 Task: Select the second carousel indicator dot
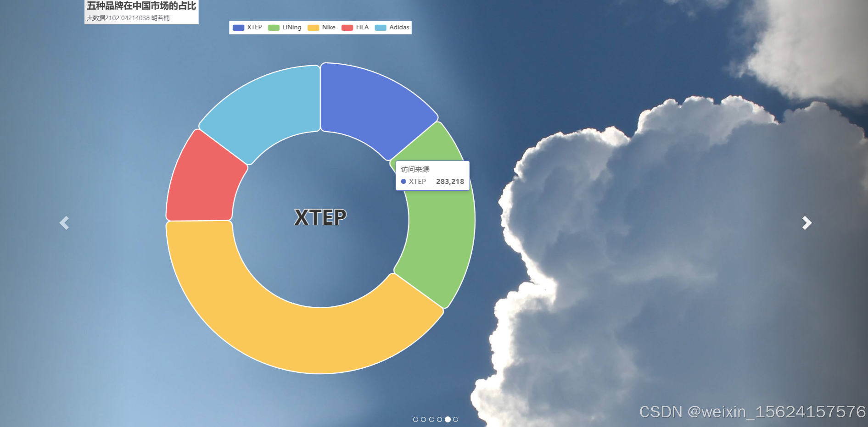click(x=423, y=419)
